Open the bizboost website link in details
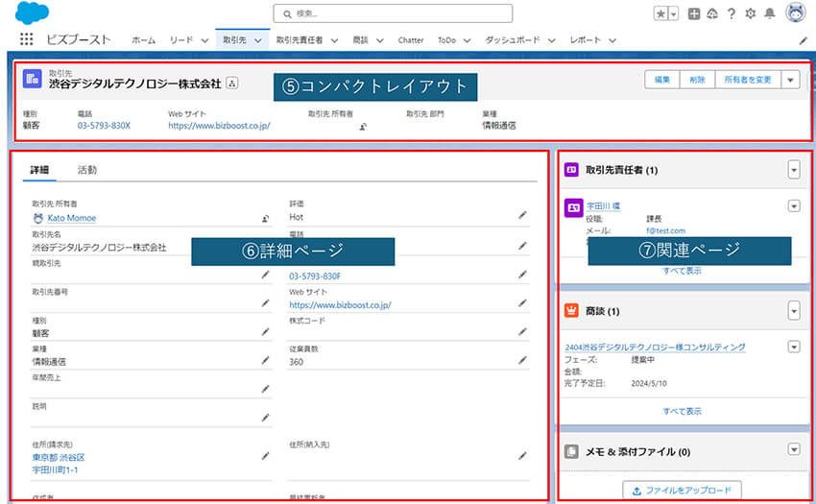 (x=341, y=305)
